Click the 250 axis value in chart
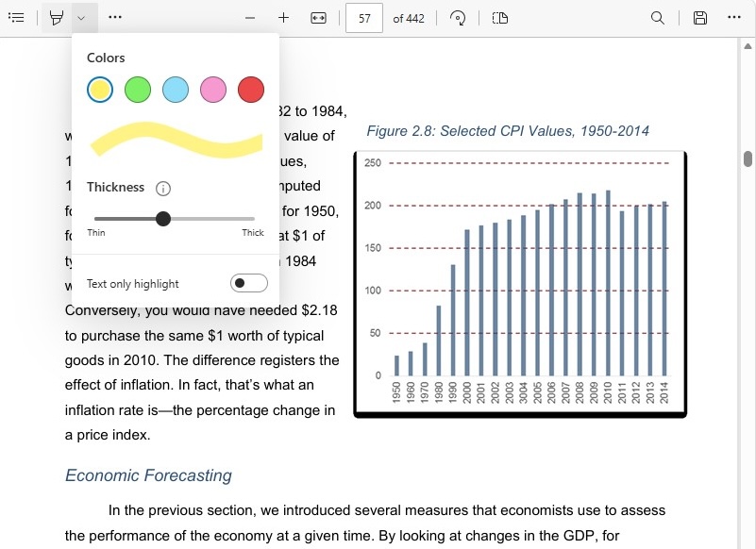This screenshot has height=549, width=756. (x=373, y=163)
